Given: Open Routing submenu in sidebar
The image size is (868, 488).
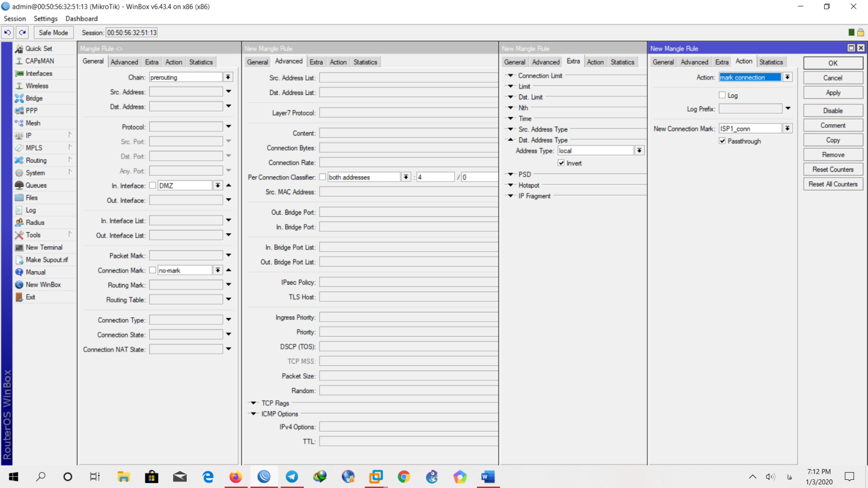Looking at the screenshot, I should click(36, 160).
